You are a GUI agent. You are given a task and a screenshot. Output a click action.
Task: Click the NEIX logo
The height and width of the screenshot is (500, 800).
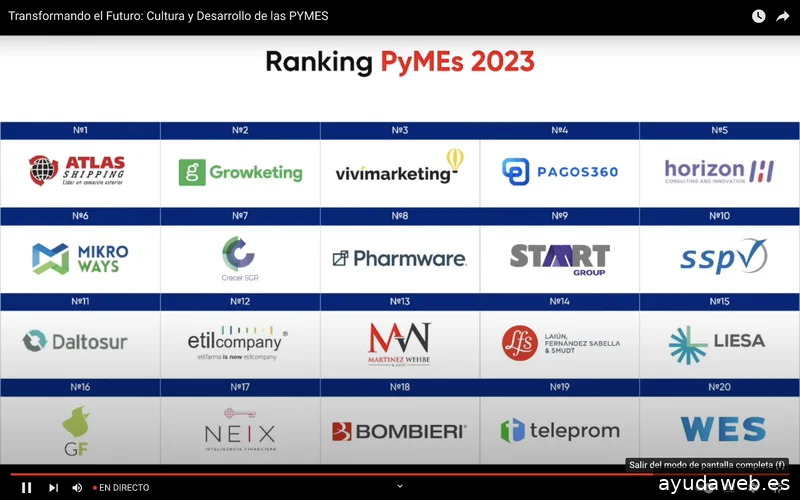(x=240, y=430)
